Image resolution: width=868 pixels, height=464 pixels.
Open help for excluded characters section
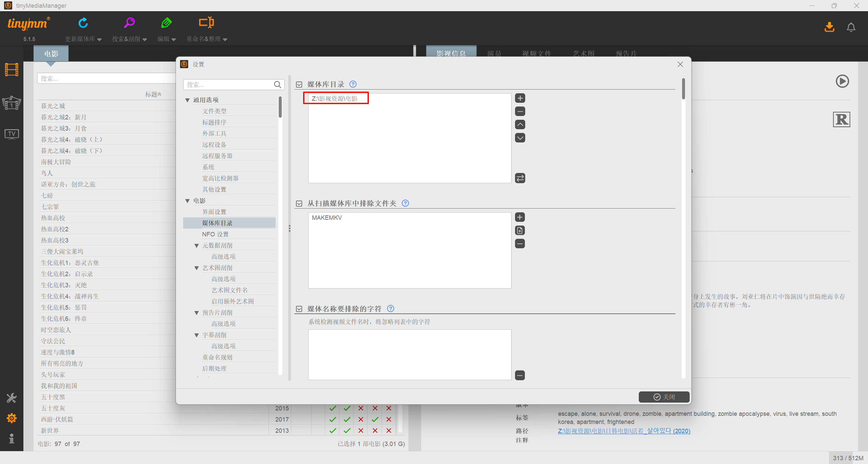coord(391,309)
